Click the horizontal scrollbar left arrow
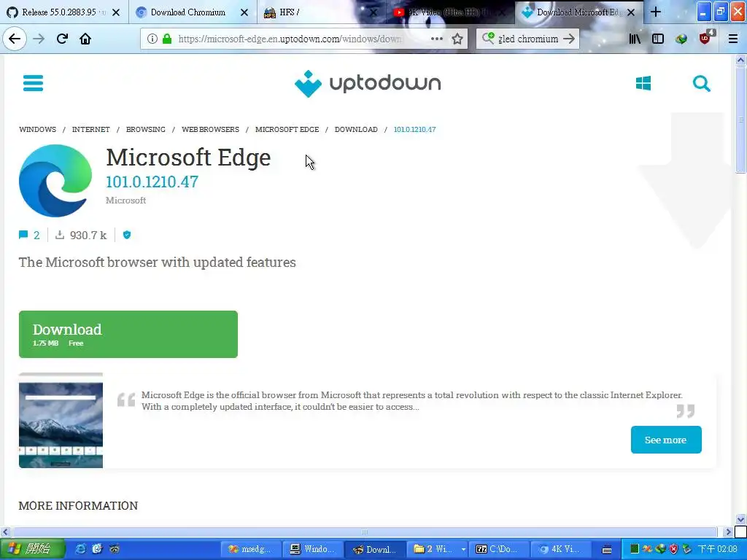Image resolution: width=747 pixels, height=560 pixels. point(5,532)
